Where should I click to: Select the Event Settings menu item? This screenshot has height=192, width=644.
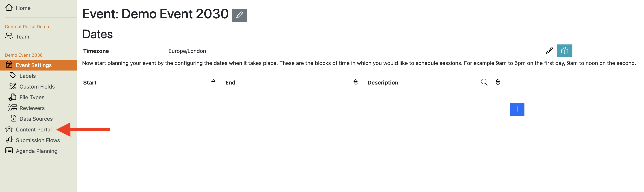[x=39, y=65]
